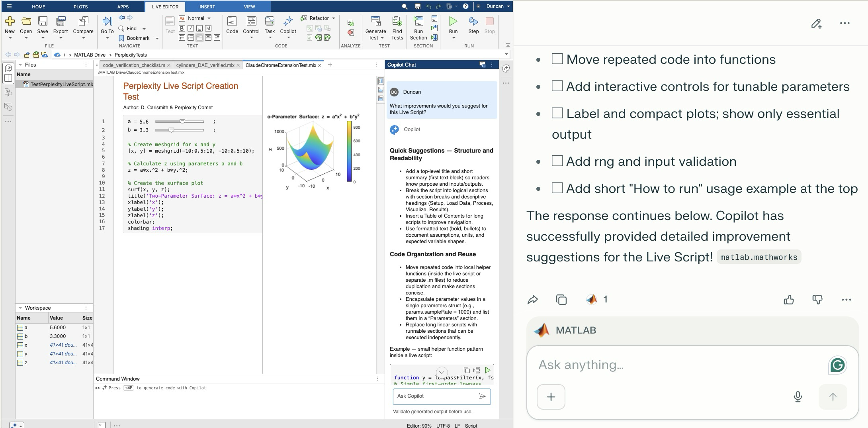Click the thumbs up icon in the assistant panel
Image resolution: width=868 pixels, height=428 pixels.
pos(789,300)
